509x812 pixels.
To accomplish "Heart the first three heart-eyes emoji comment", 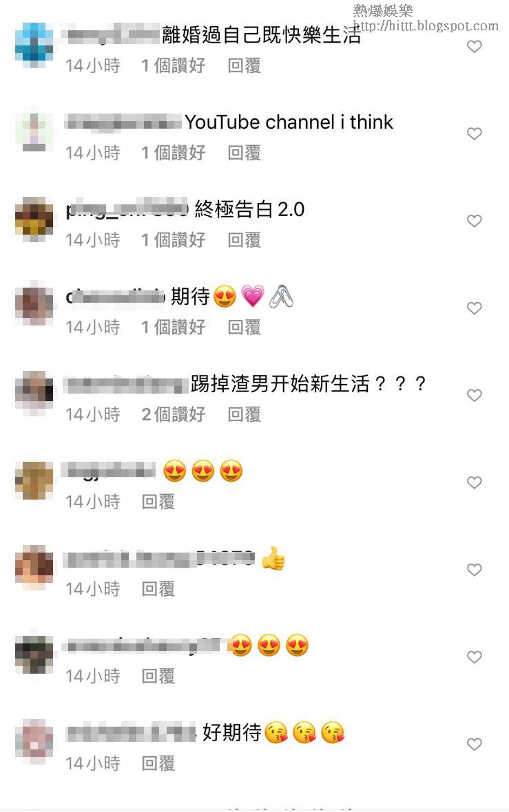I will pos(475,482).
